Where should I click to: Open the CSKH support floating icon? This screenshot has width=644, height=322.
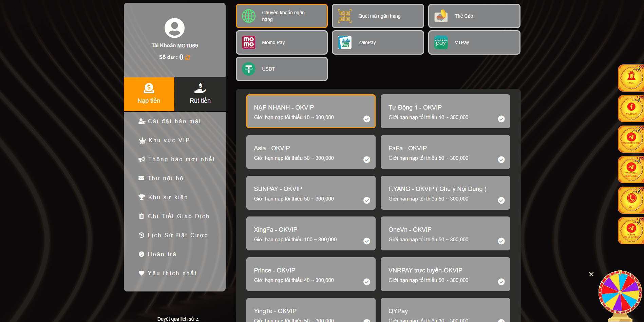tap(631, 78)
